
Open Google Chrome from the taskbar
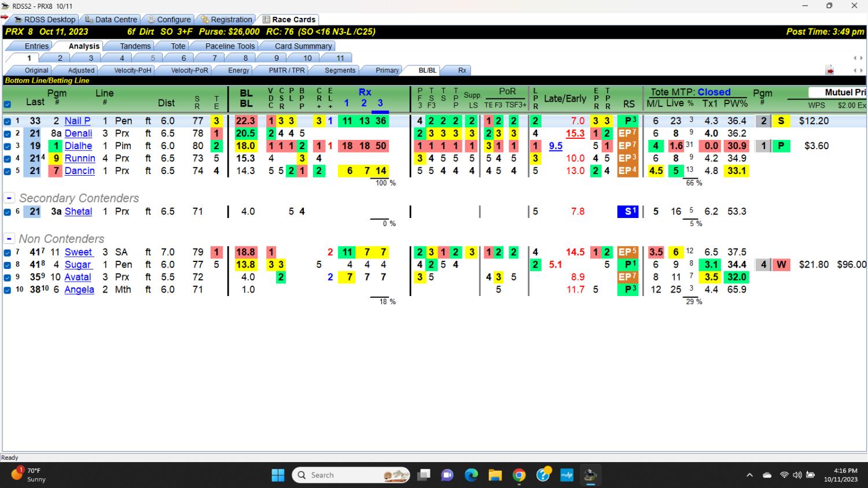pyautogui.click(x=518, y=475)
